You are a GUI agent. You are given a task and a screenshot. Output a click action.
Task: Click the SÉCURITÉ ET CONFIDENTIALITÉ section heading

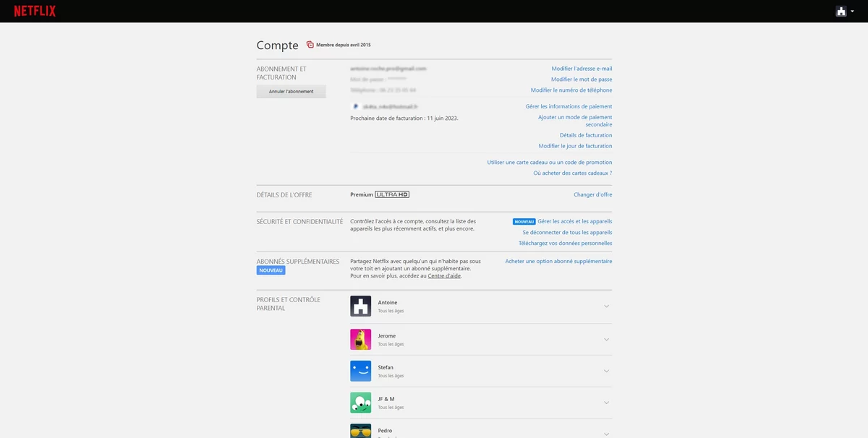(x=300, y=222)
